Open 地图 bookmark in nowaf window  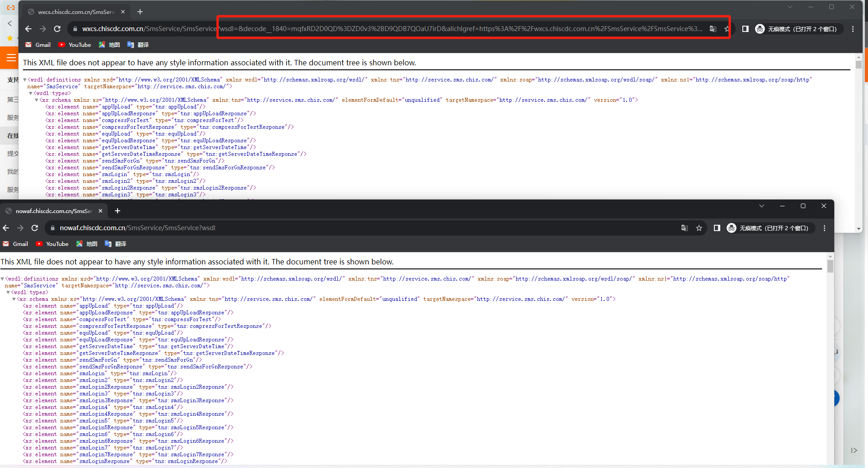click(87, 244)
